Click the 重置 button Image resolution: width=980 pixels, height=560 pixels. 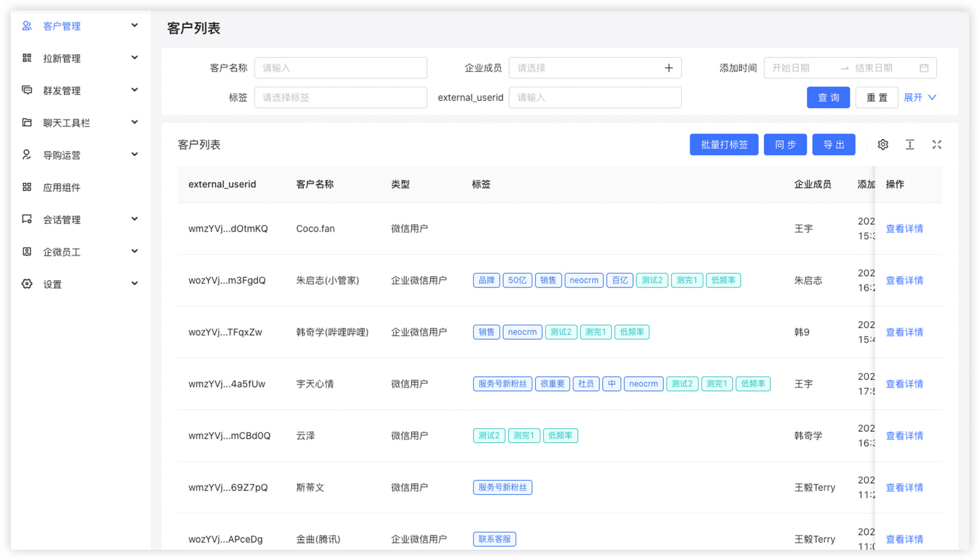pyautogui.click(x=877, y=98)
